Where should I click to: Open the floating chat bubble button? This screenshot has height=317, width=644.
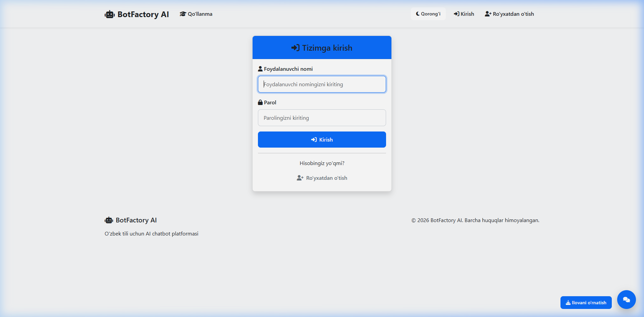pos(626,299)
